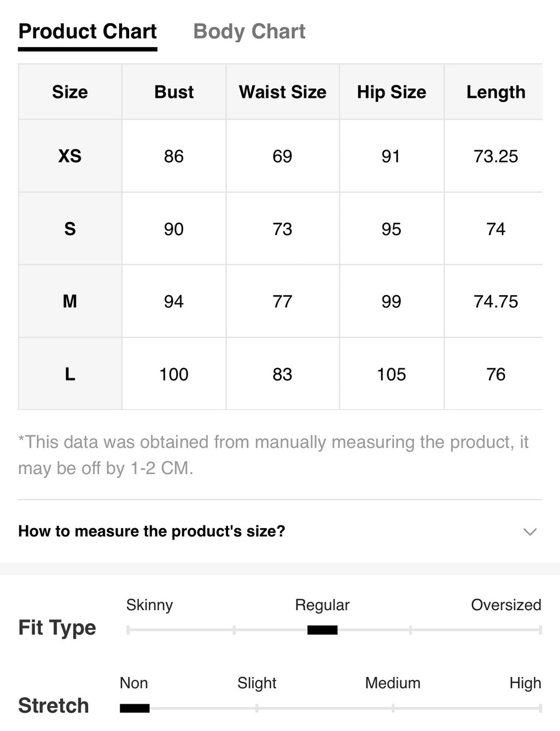The width and height of the screenshot is (560, 731).
Task: Expand the measurement guide chevron
Action: coord(530,531)
